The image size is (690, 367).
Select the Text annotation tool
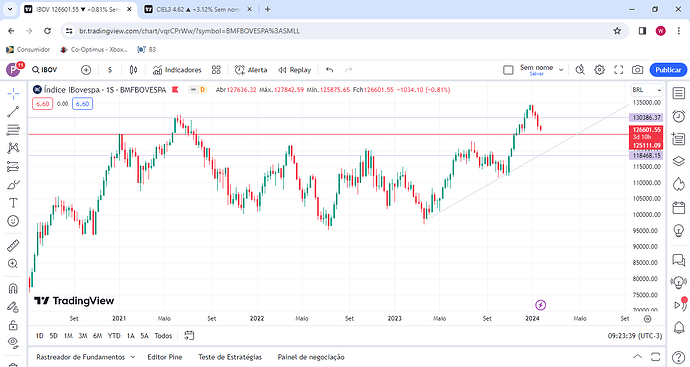click(x=13, y=202)
